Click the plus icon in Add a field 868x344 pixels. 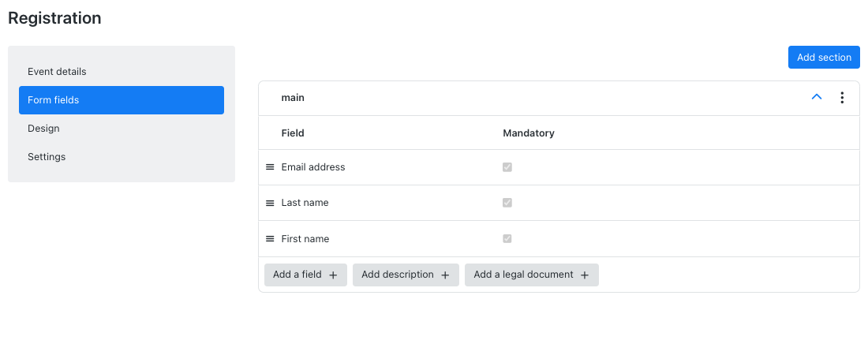(x=333, y=275)
